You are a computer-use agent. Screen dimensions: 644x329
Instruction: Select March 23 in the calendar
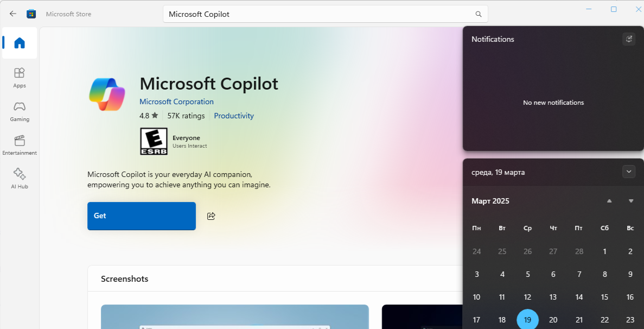point(630,320)
